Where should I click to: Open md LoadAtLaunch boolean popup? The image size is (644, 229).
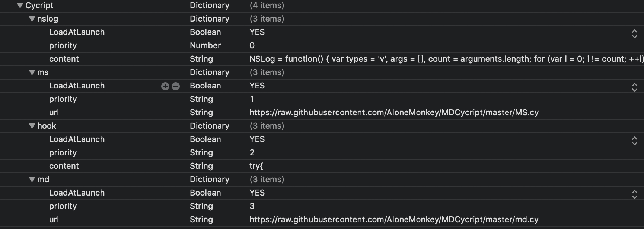635,194
